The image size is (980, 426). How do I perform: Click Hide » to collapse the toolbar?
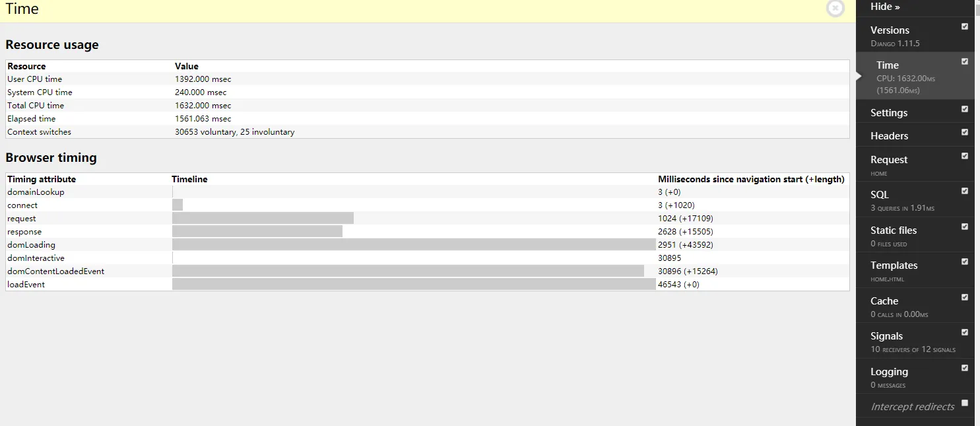[885, 7]
